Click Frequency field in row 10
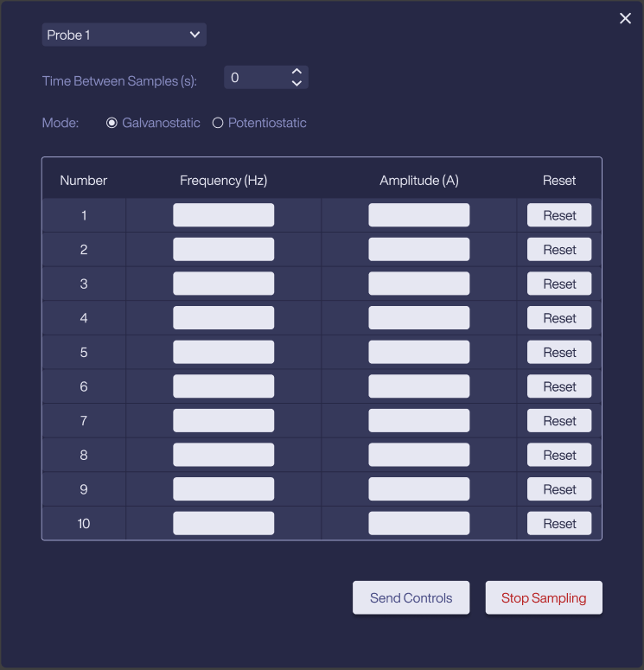This screenshot has height=670, width=644. click(224, 523)
